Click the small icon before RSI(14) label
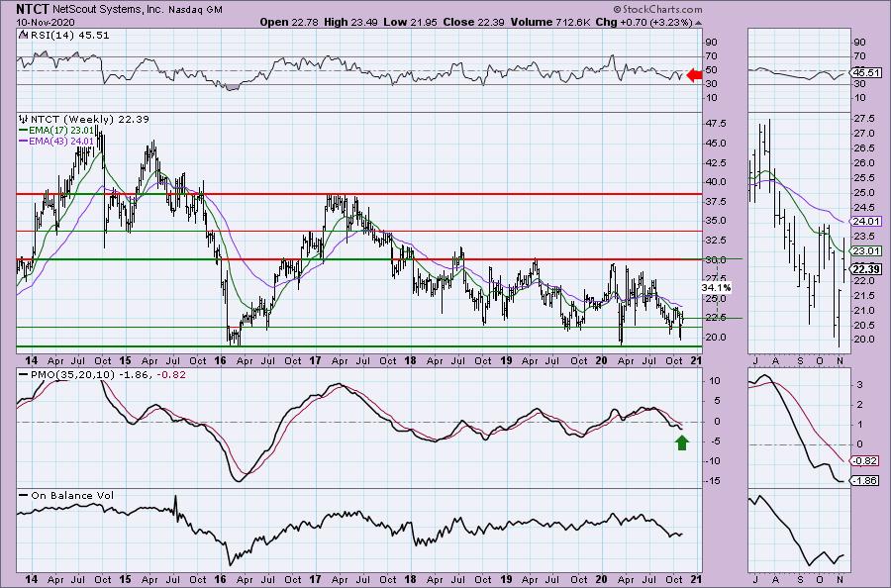The height and width of the screenshot is (588, 891). (23, 35)
